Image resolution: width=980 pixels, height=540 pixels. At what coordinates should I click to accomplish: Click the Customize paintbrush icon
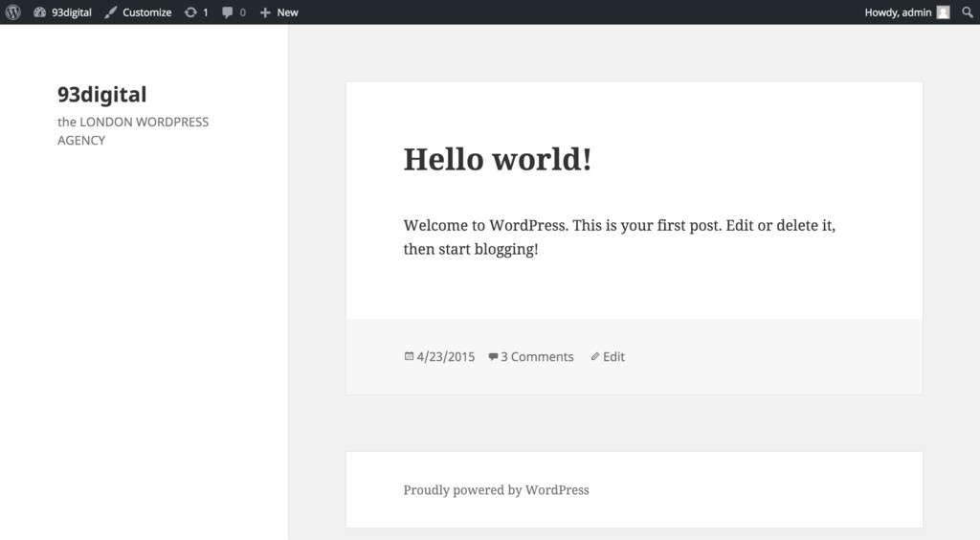pos(111,12)
